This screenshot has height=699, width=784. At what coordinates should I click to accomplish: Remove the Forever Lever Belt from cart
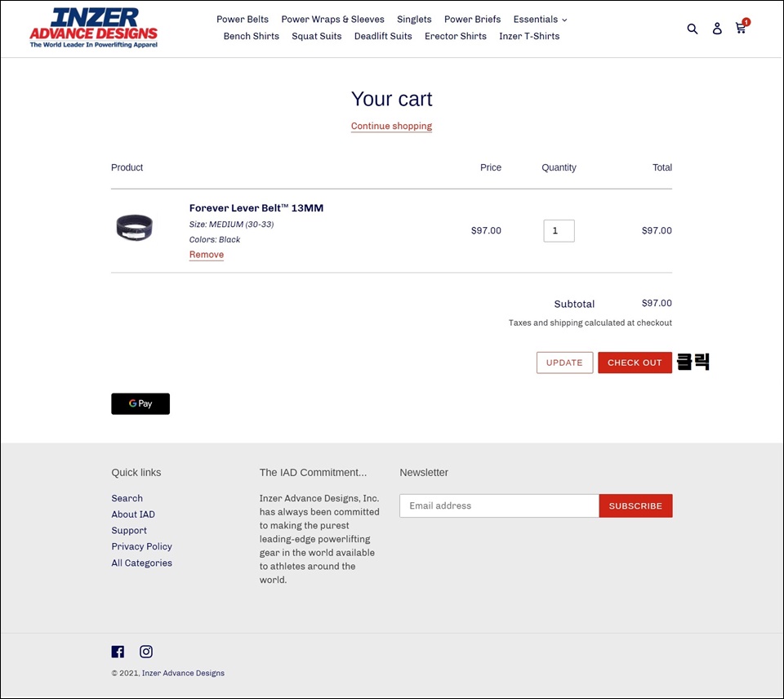[207, 255]
